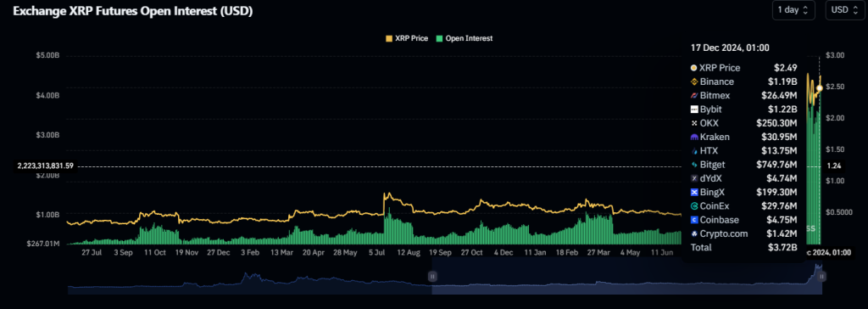Click the $3.00 right-axis price label
The image size is (868, 309).
point(835,55)
